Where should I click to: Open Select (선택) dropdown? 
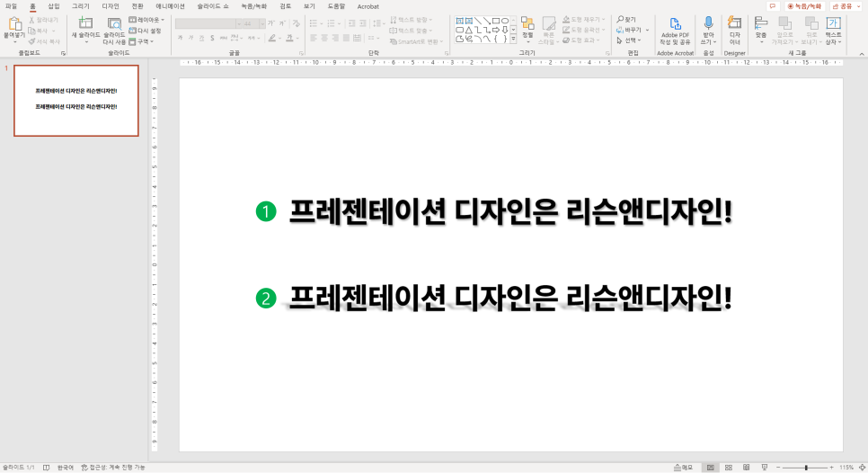click(628, 40)
